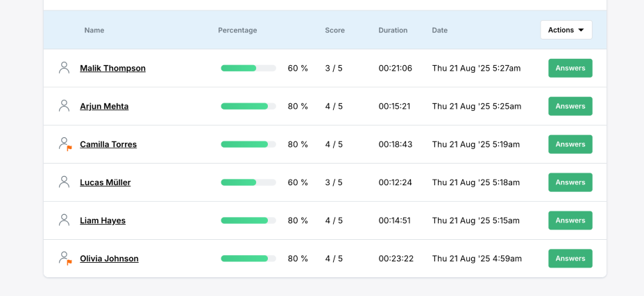View Answers for Arjun Mehta

tap(570, 106)
